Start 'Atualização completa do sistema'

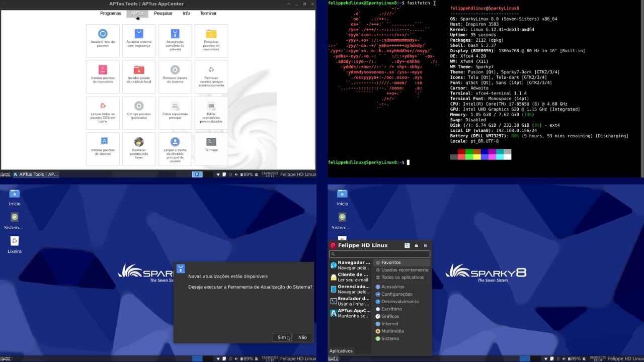[175, 41]
